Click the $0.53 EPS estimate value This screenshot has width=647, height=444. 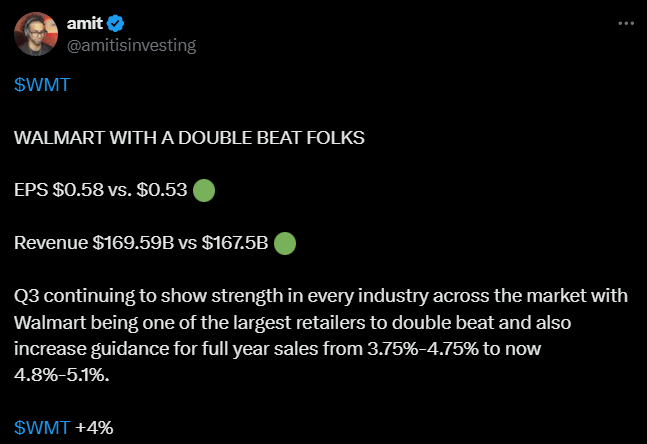[x=162, y=190]
